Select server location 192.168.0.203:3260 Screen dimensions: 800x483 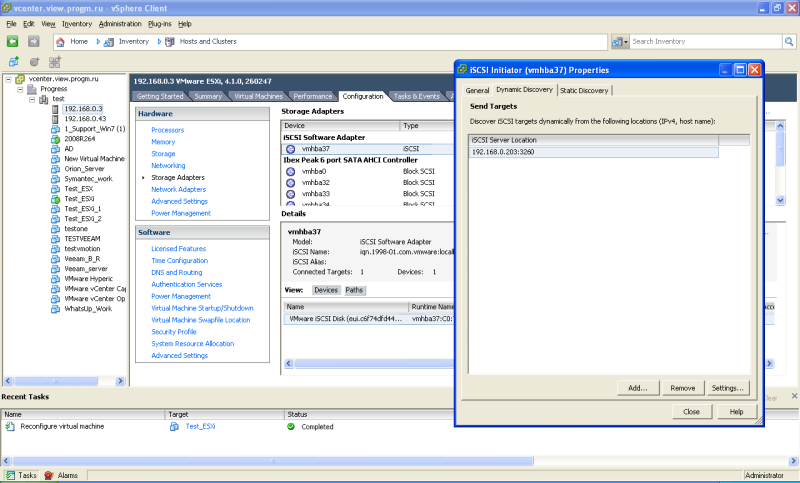pyautogui.click(x=593, y=152)
